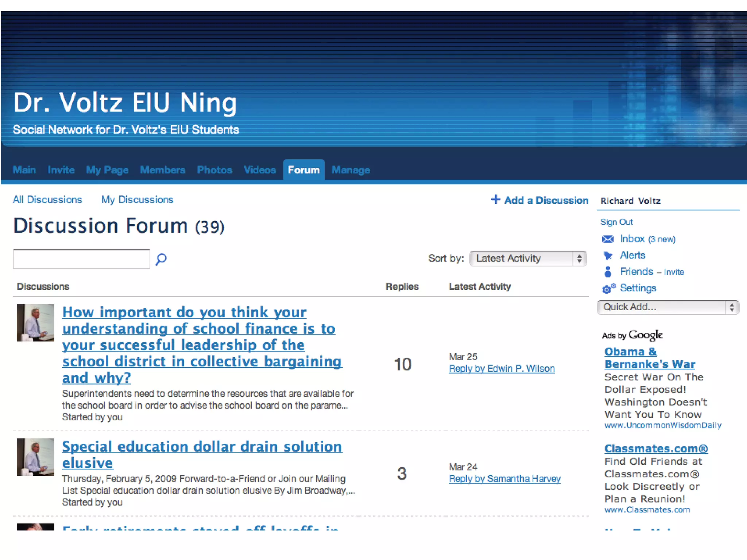
Task: Open the Manage tab
Action: (x=351, y=170)
